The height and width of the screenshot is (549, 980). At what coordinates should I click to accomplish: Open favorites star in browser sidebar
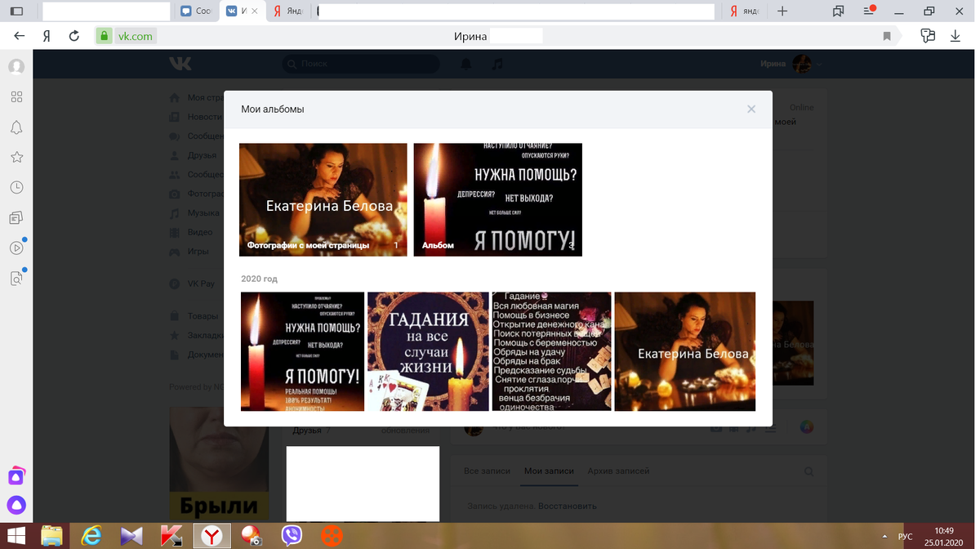(x=16, y=157)
